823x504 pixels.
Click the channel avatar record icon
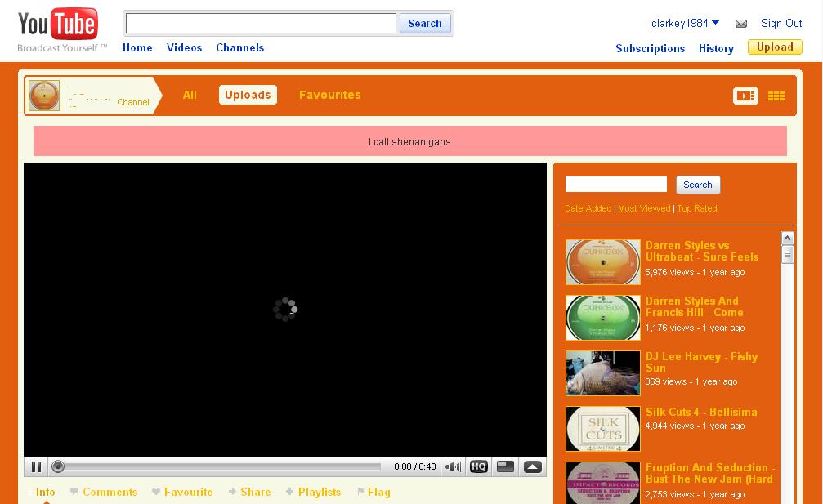(x=43, y=96)
